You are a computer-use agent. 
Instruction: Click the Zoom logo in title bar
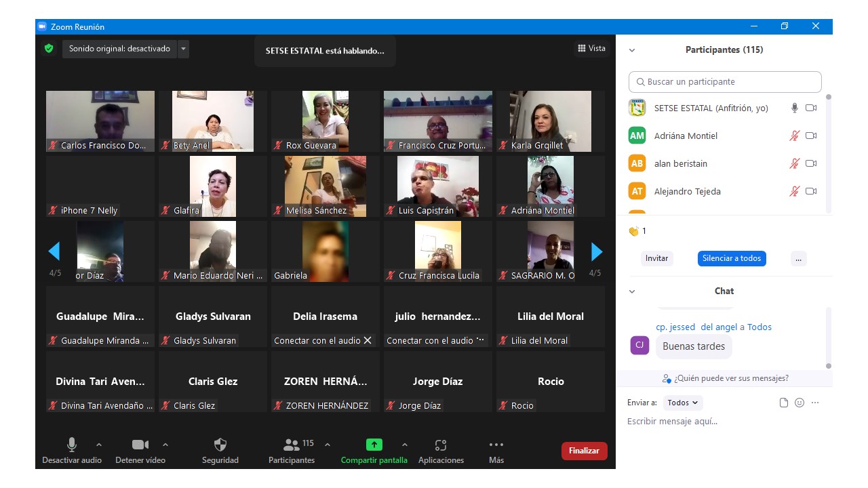(x=42, y=26)
